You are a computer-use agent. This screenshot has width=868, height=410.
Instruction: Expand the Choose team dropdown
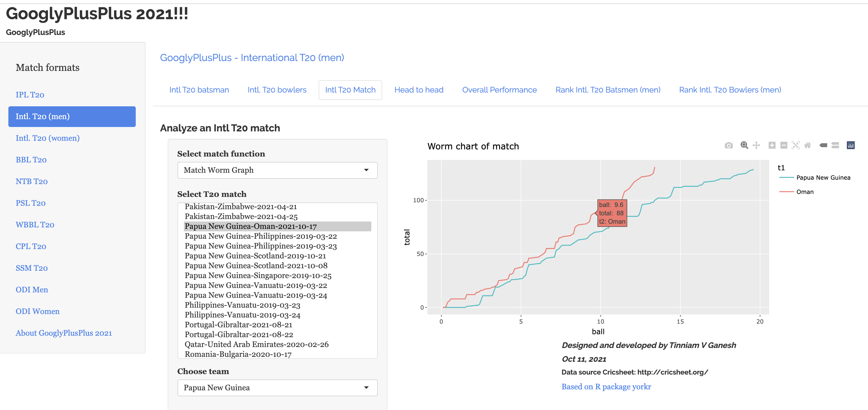click(277, 388)
